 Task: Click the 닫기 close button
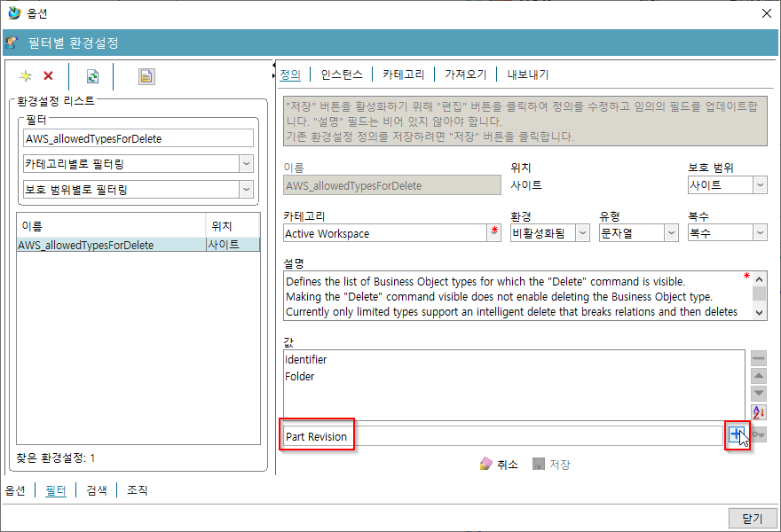[x=752, y=519]
